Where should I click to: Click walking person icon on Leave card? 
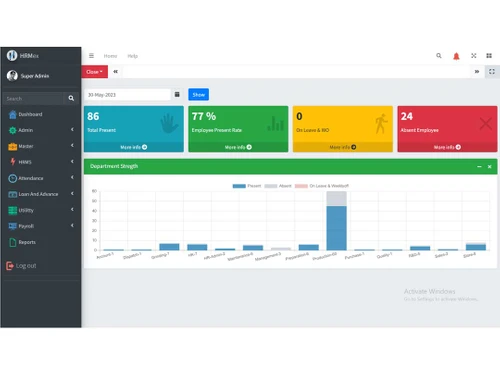tap(381, 124)
